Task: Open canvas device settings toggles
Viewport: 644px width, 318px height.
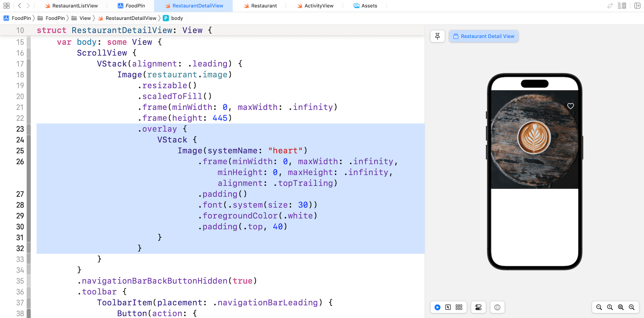Action: 478,307
